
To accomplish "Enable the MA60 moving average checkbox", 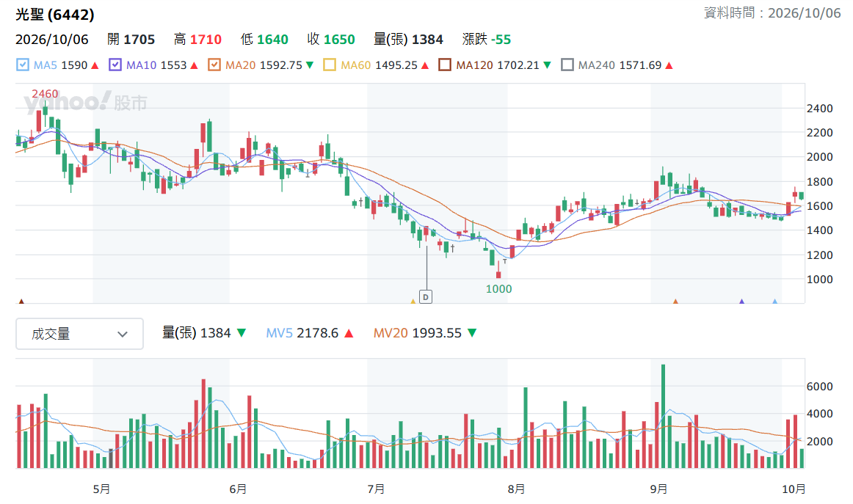I will point(330,65).
